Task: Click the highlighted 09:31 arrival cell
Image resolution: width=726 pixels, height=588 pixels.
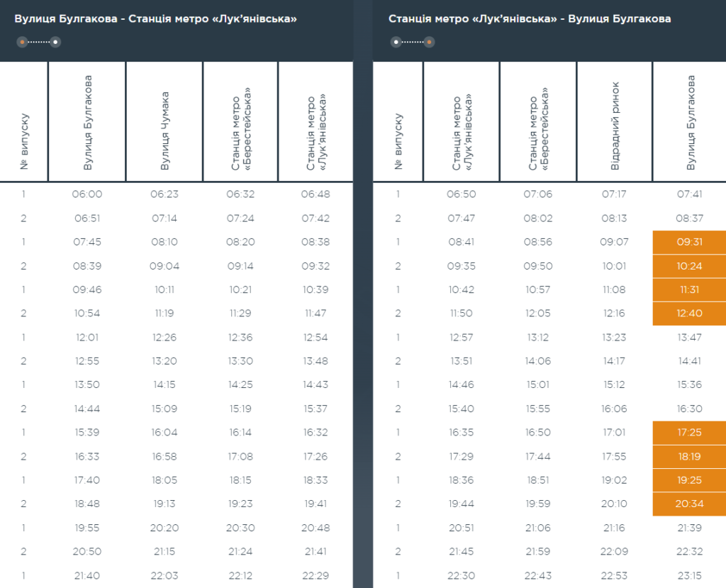Action: (689, 242)
